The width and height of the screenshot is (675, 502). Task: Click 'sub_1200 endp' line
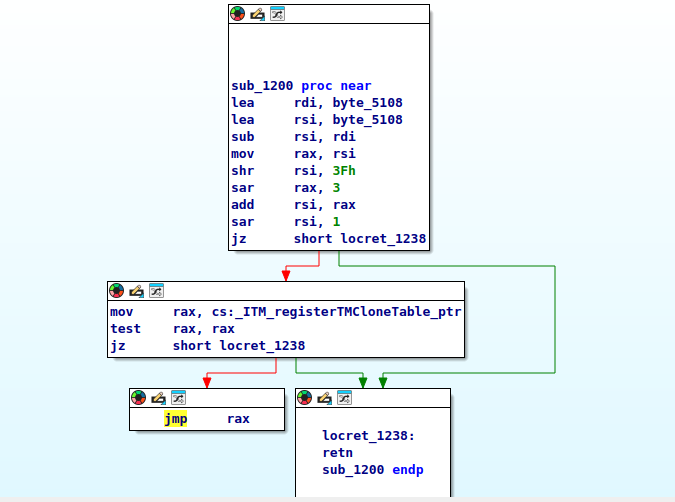pos(373,470)
